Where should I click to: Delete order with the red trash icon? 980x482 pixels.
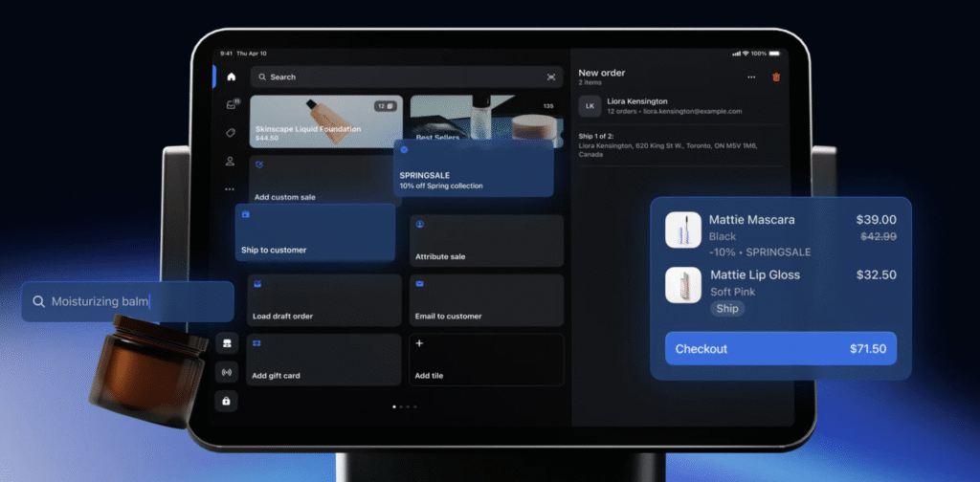(x=776, y=77)
